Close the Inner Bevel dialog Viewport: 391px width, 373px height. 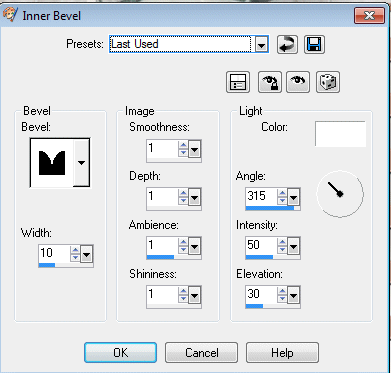point(369,15)
